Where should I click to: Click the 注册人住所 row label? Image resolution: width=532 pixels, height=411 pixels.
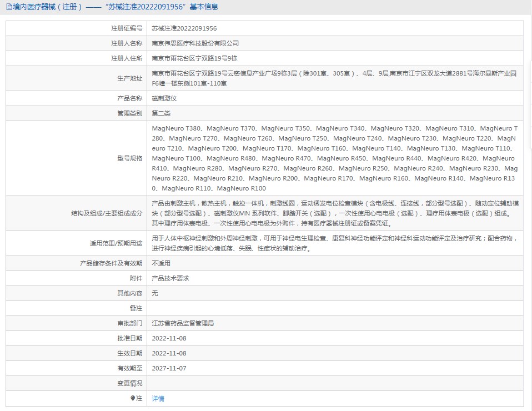click(x=127, y=58)
